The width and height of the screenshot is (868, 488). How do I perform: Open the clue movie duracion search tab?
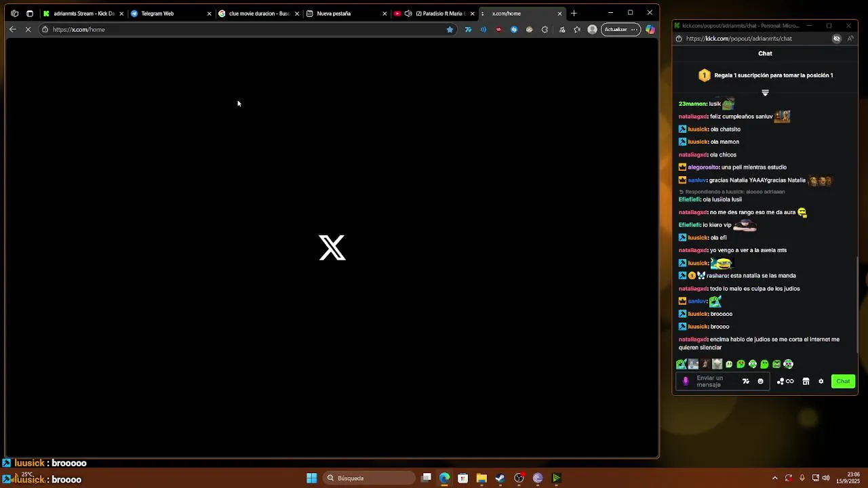(258, 14)
